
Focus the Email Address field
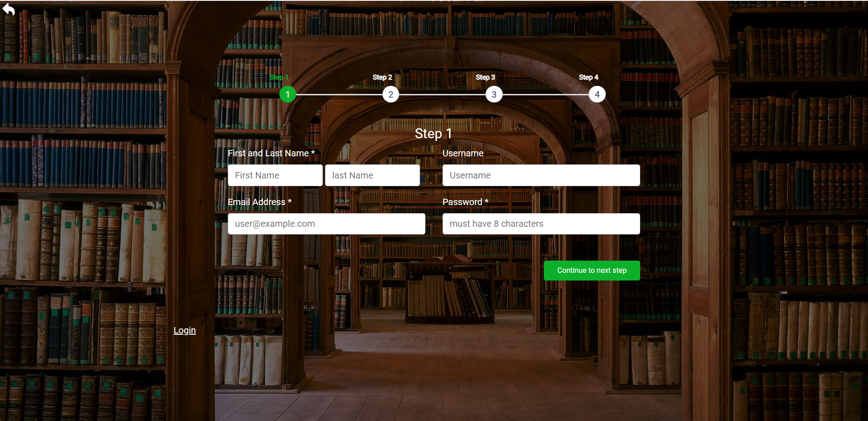(326, 224)
